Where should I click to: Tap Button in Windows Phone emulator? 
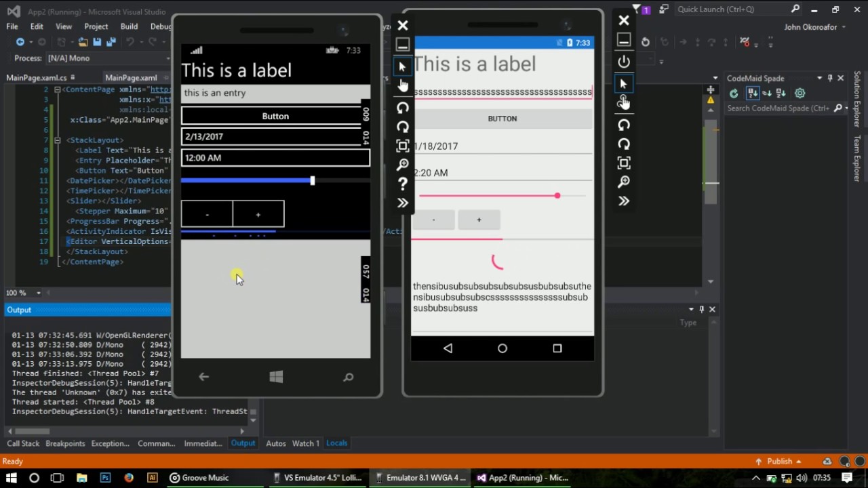[275, 116]
